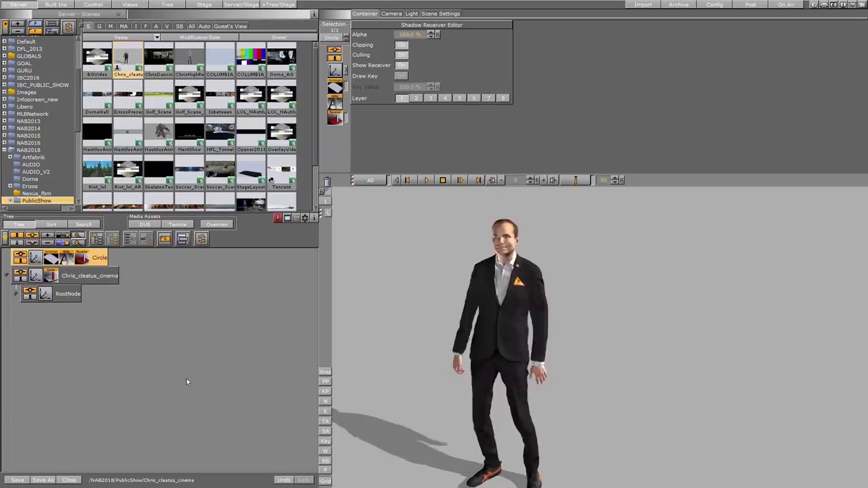
Task: Click the Save button
Action: point(17,480)
